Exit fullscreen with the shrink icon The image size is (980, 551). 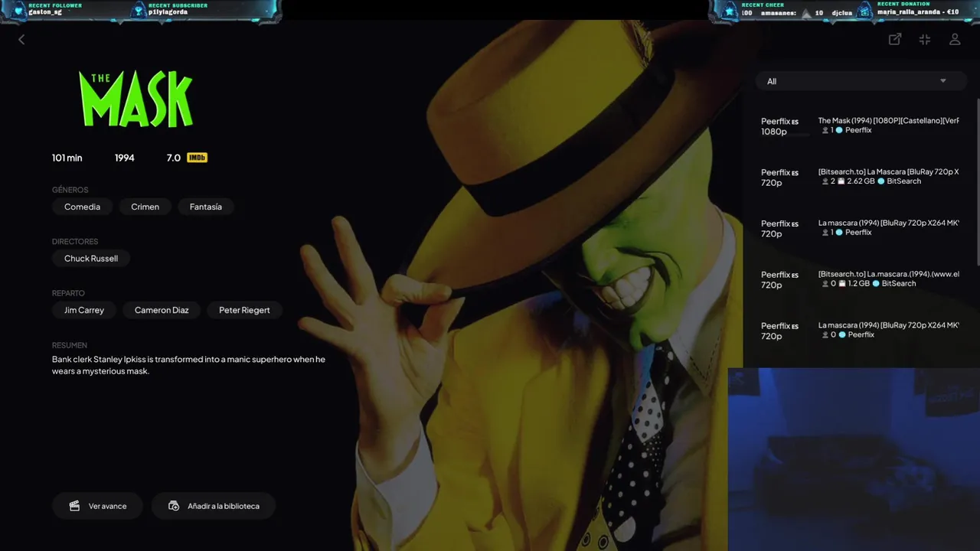pyautogui.click(x=925, y=39)
